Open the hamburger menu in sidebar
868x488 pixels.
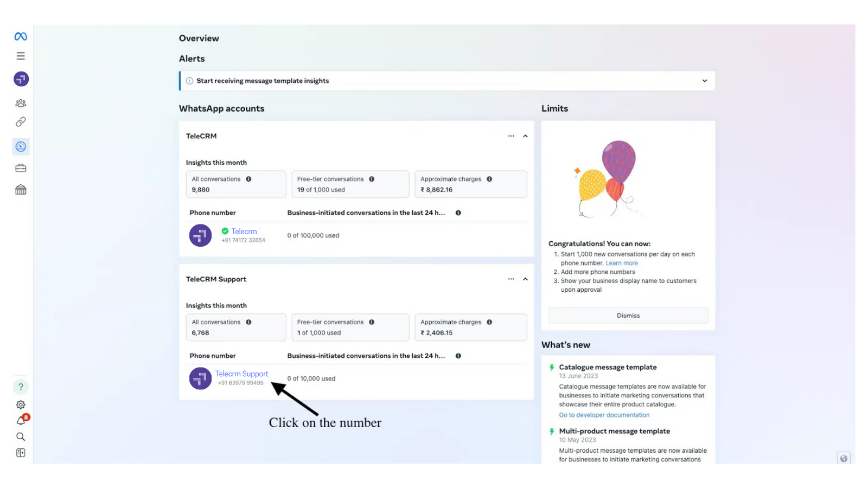(x=21, y=56)
